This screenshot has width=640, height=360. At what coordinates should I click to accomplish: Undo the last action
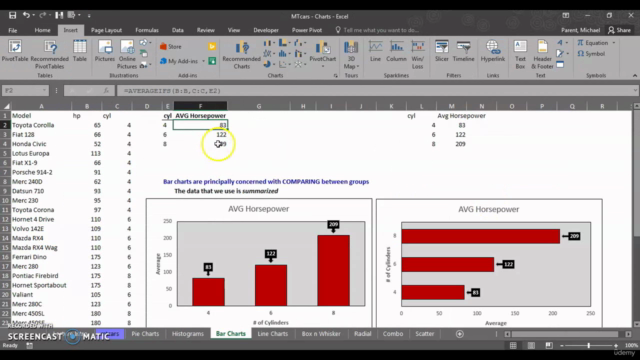26,16
